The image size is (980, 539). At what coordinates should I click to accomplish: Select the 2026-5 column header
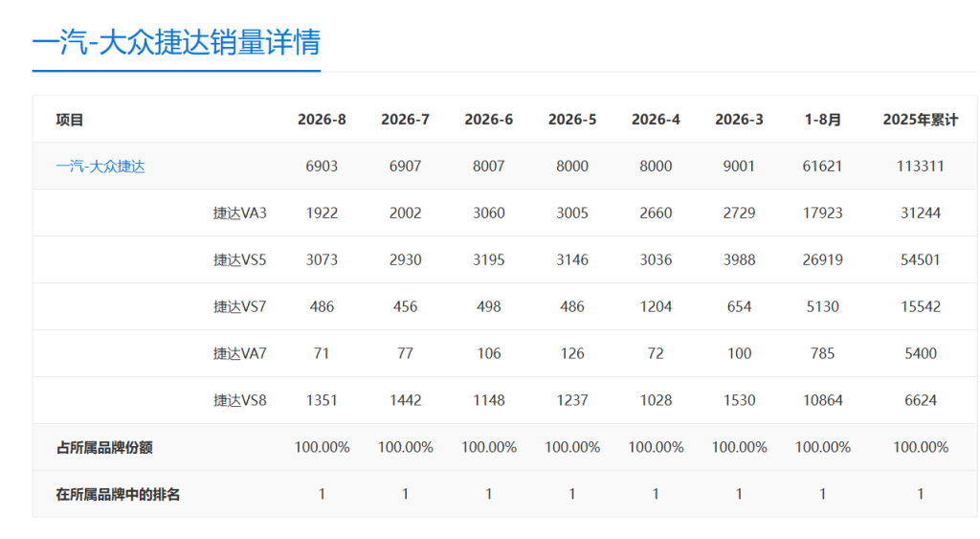pos(572,120)
